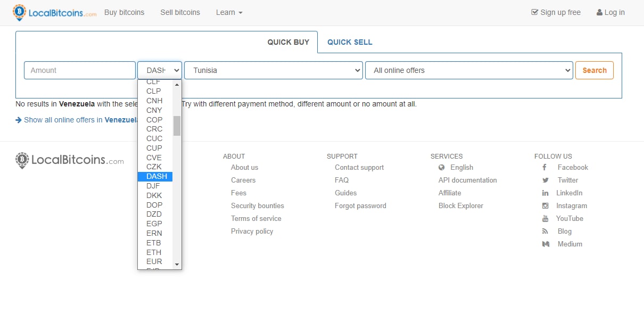Open the About us link
Viewport: 644px width, 313px height.
coord(244,167)
